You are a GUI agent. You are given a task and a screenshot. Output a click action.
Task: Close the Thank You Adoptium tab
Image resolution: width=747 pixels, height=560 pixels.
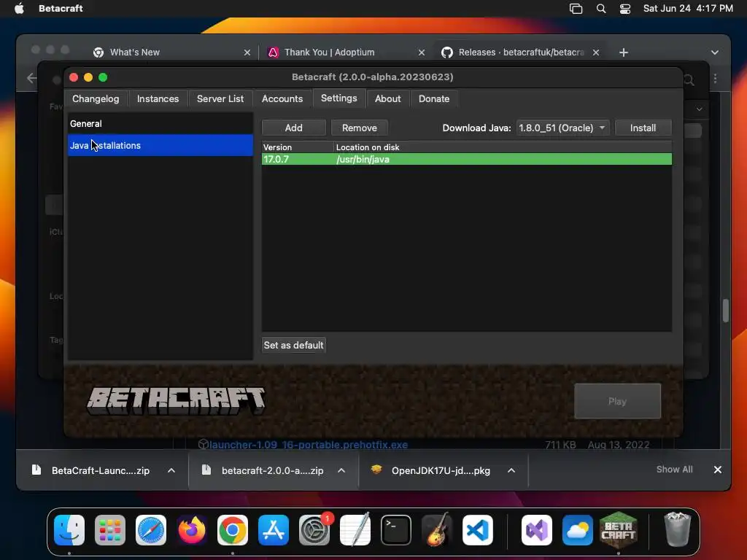pyautogui.click(x=421, y=52)
